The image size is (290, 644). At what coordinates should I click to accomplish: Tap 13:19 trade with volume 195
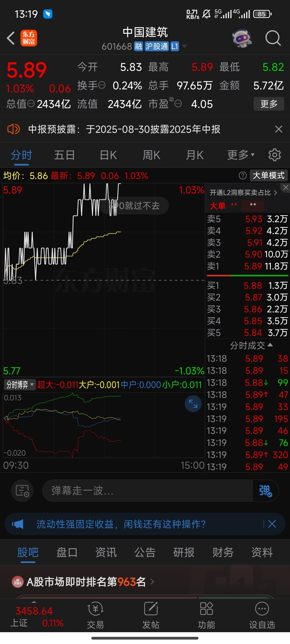coord(247,419)
